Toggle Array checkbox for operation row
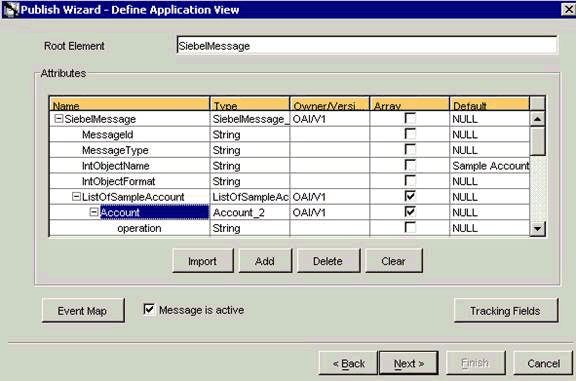 point(410,227)
